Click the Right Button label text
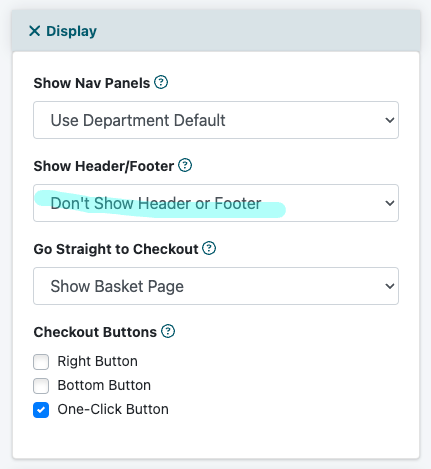Image resolution: width=431 pixels, height=469 pixels. 98,361
